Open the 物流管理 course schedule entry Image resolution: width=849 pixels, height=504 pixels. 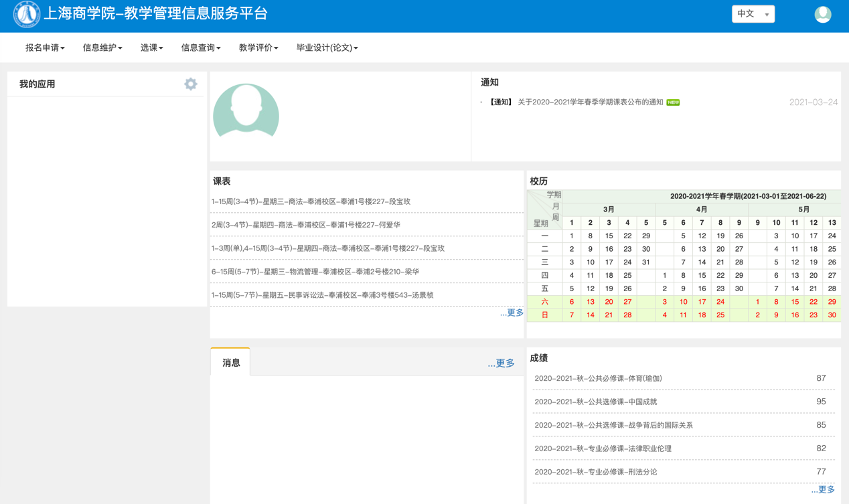click(x=315, y=272)
